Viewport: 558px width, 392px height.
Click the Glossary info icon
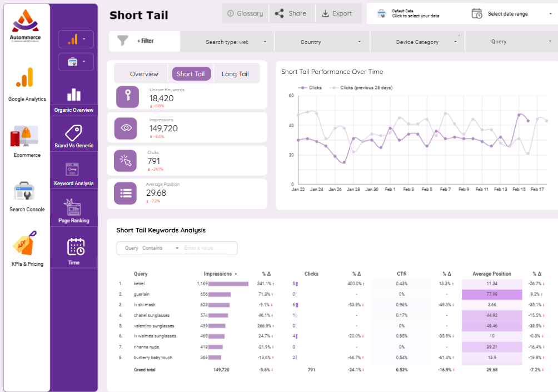coord(231,13)
